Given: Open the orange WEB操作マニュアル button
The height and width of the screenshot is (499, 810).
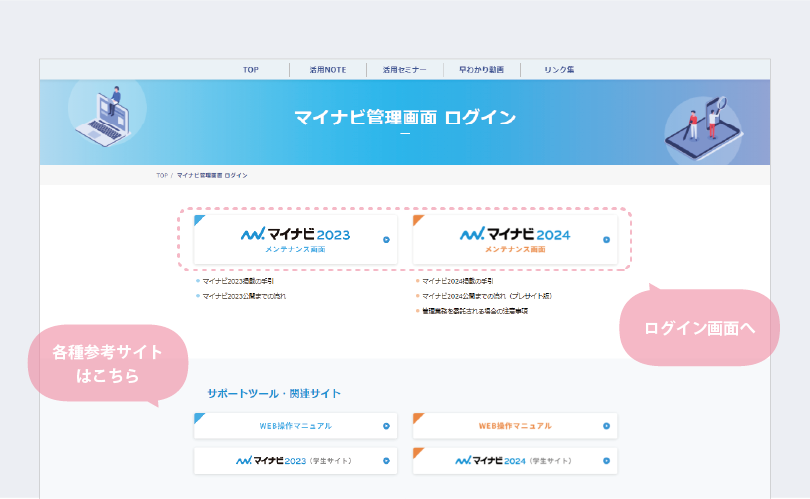Looking at the screenshot, I should click(x=515, y=426).
